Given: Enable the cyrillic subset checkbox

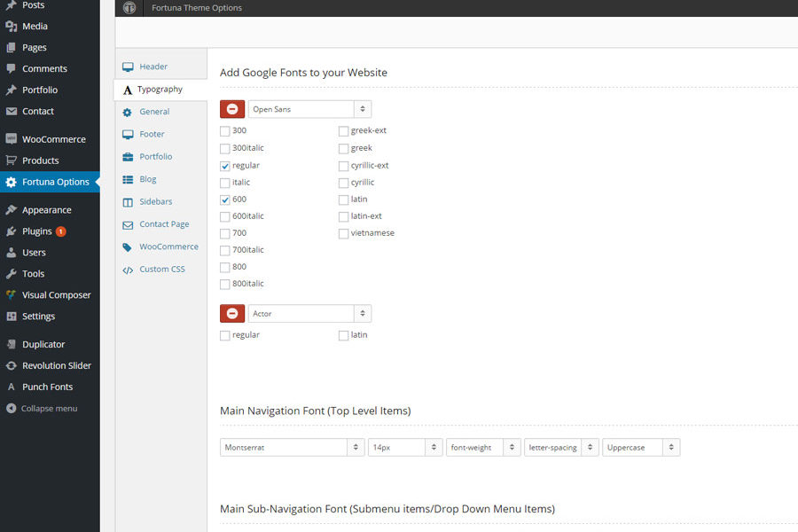Looking at the screenshot, I should click(343, 183).
